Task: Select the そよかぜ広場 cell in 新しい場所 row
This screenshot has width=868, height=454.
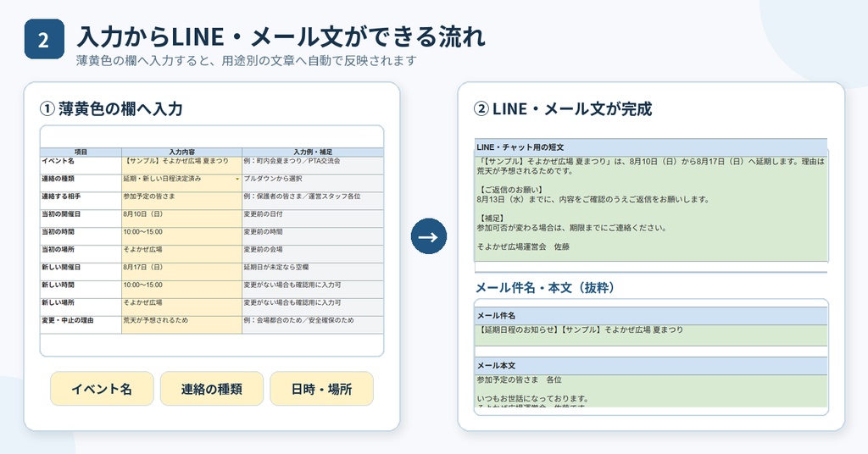Action: coord(181,307)
